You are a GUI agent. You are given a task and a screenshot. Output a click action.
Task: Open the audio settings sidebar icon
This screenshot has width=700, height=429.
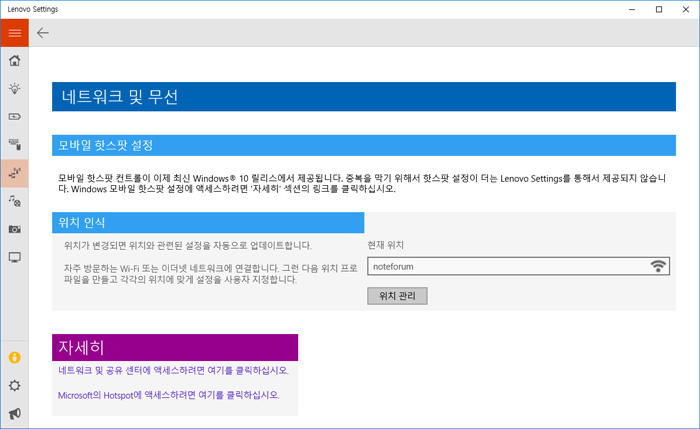tap(14, 201)
